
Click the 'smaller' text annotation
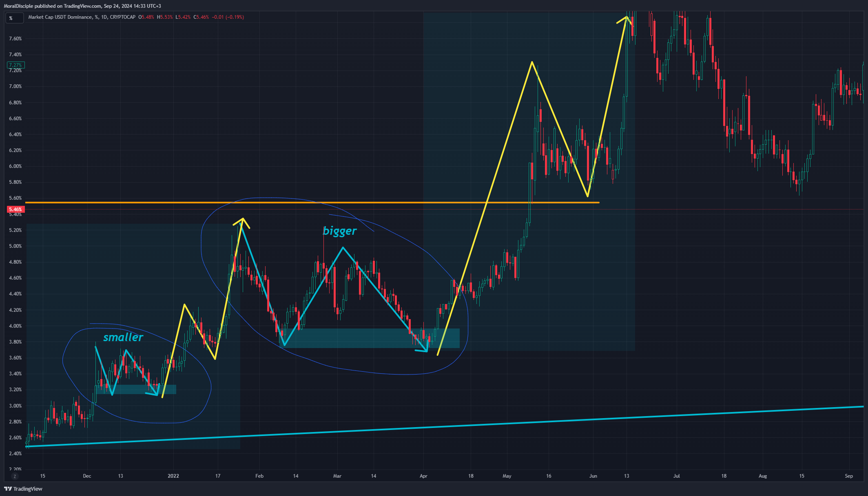(x=123, y=337)
